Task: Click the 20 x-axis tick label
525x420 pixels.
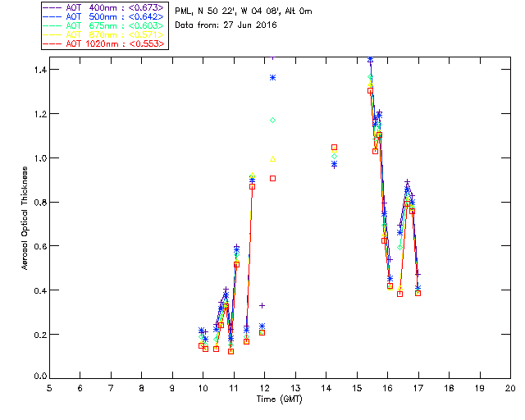Action: pyautogui.click(x=510, y=387)
